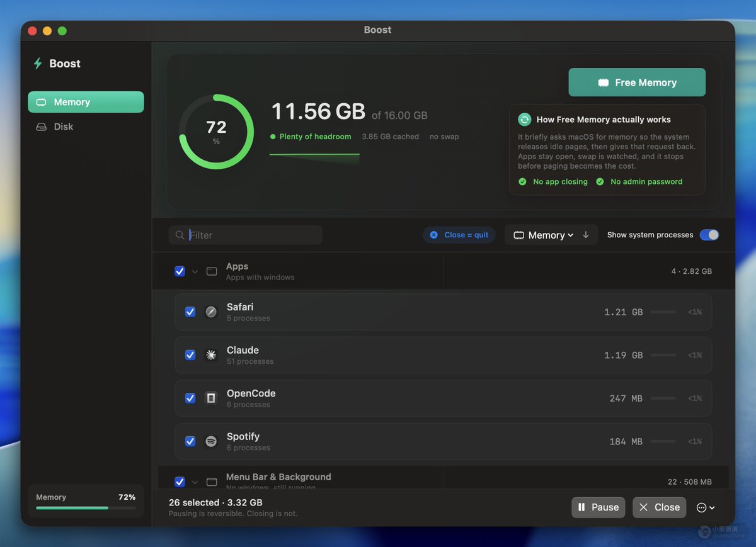Click the Claude 1.19 GB value

click(x=624, y=356)
